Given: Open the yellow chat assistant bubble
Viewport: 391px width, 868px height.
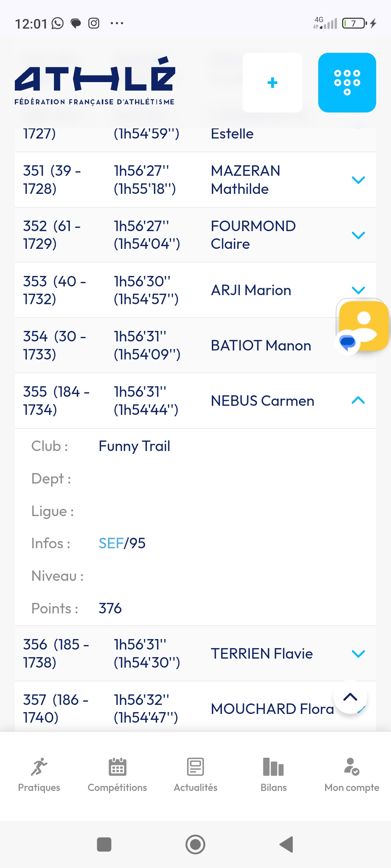Looking at the screenshot, I should pos(363,325).
